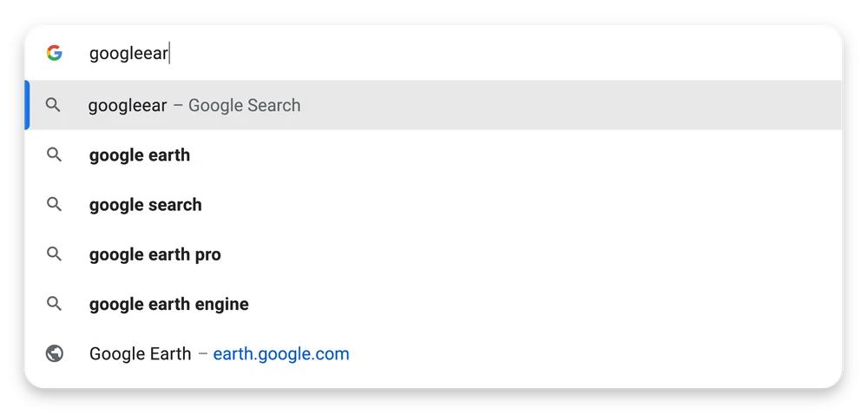The width and height of the screenshot is (868, 415).
Task: Click the word "pro" in the earth pro suggestion
Action: (x=207, y=255)
